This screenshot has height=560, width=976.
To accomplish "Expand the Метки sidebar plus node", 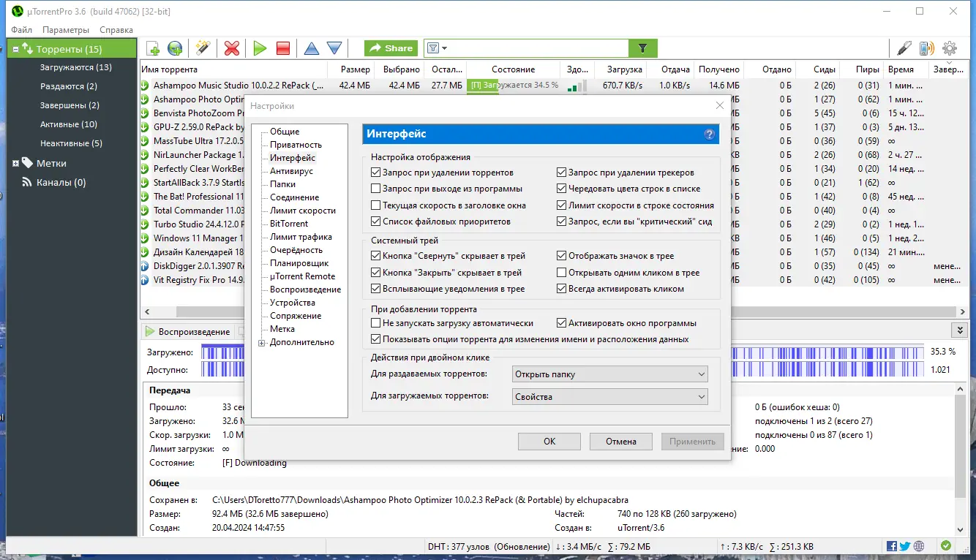I will [15, 163].
